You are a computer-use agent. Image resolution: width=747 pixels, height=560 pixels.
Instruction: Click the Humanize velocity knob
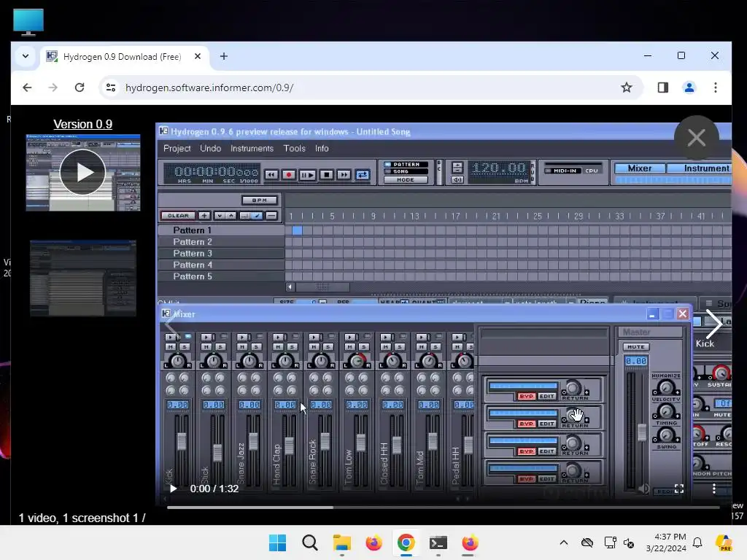[666, 388]
